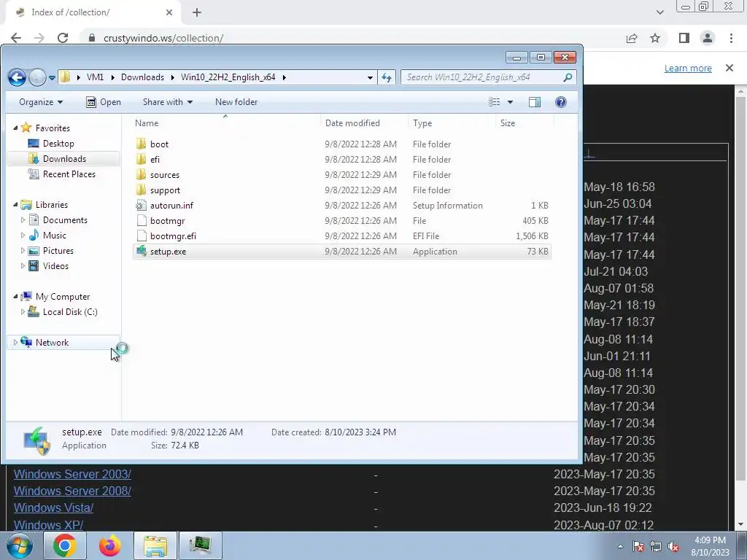Click the Explorer taskbar button
The width and height of the screenshot is (747, 560).
155,545
